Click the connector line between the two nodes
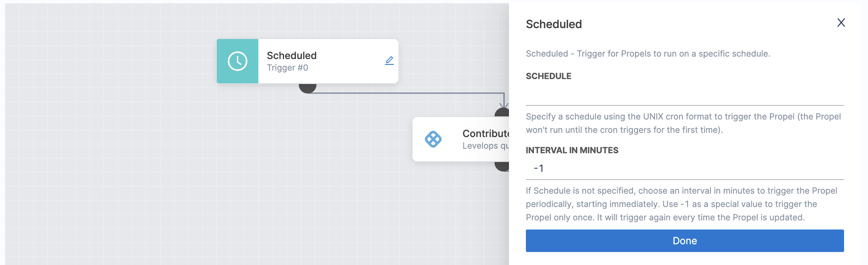The width and height of the screenshot is (868, 265). click(x=405, y=93)
